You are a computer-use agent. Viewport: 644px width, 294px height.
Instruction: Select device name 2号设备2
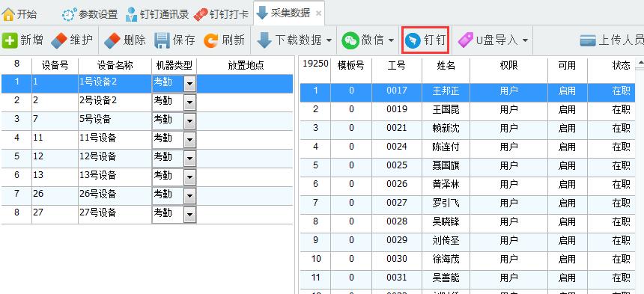98,100
